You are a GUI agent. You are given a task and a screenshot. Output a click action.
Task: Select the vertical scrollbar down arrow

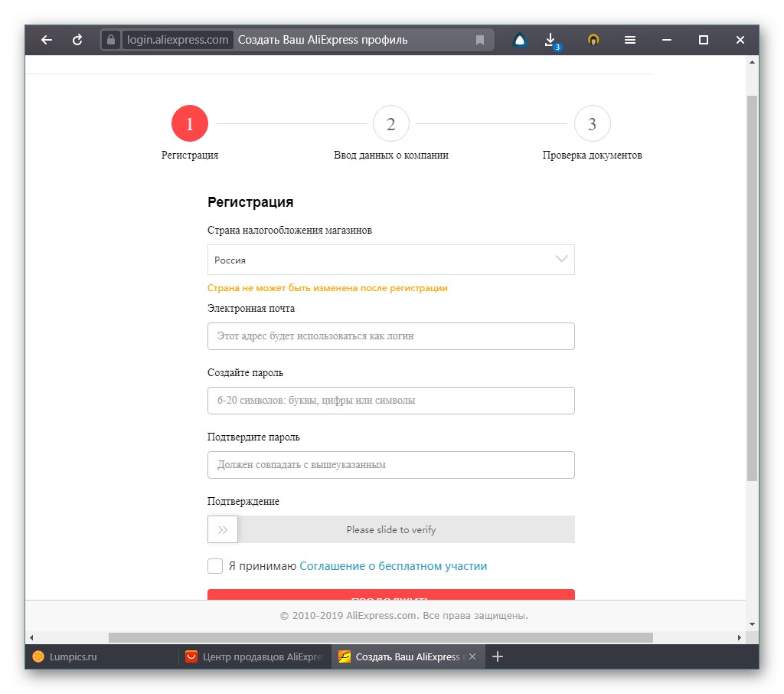point(752,624)
